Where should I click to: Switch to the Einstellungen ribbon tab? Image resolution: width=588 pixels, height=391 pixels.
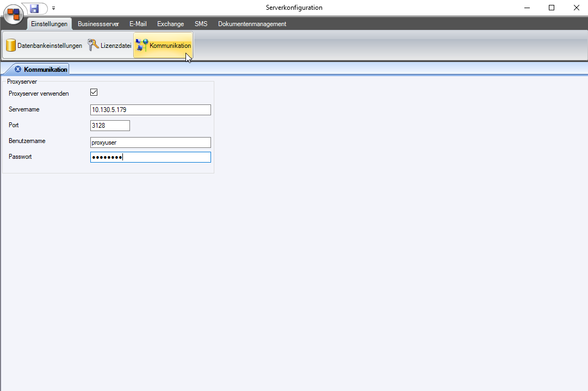tap(49, 24)
